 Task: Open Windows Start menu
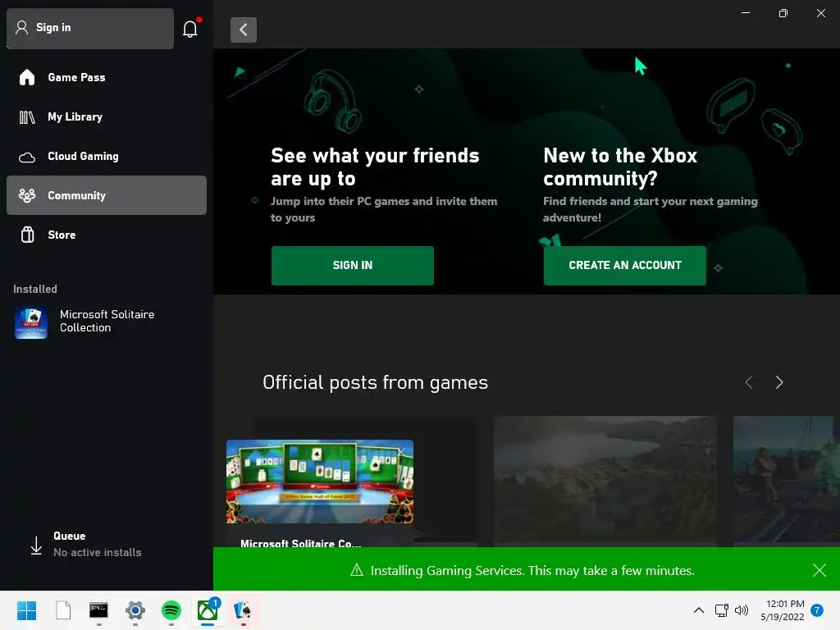27,610
